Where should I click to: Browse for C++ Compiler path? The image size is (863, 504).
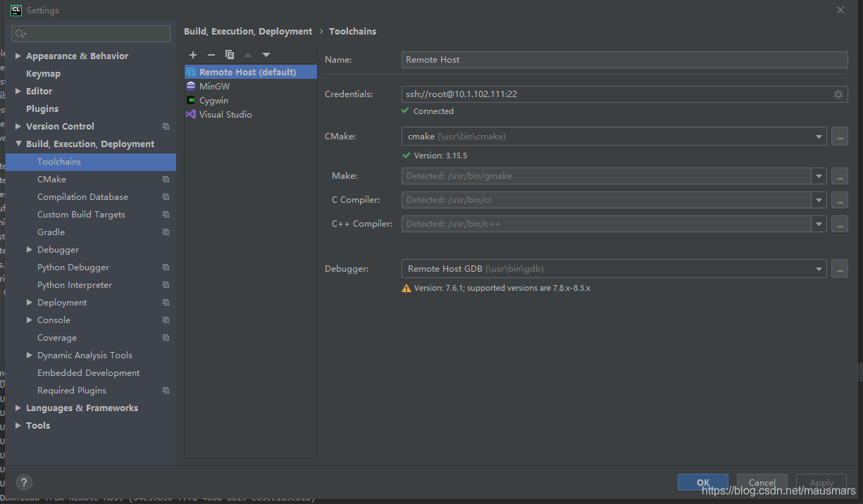point(839,224)
